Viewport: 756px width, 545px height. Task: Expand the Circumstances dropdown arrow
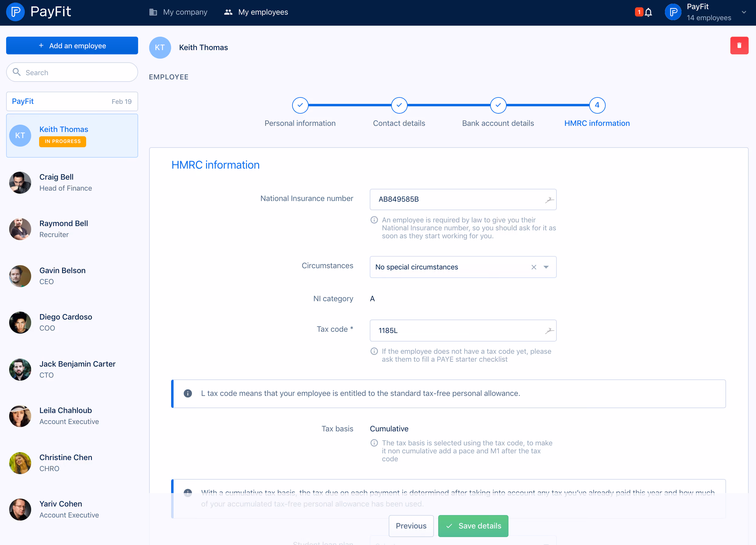pyautogui.click(x=546, y=267)
